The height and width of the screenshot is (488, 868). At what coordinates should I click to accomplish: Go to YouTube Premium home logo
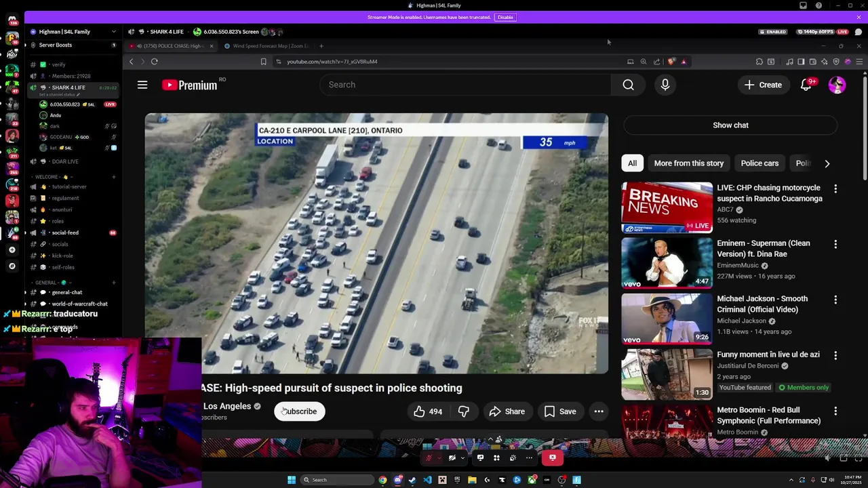point(189,85)
